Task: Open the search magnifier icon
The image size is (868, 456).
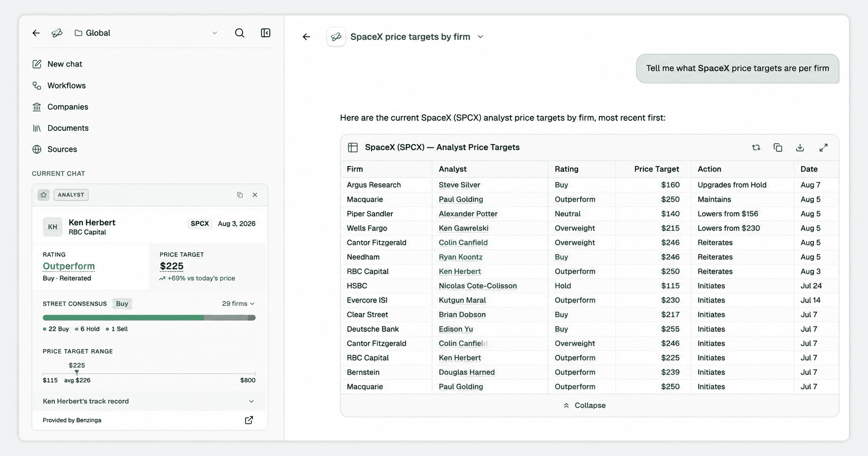Action: [x=240, y=33]
